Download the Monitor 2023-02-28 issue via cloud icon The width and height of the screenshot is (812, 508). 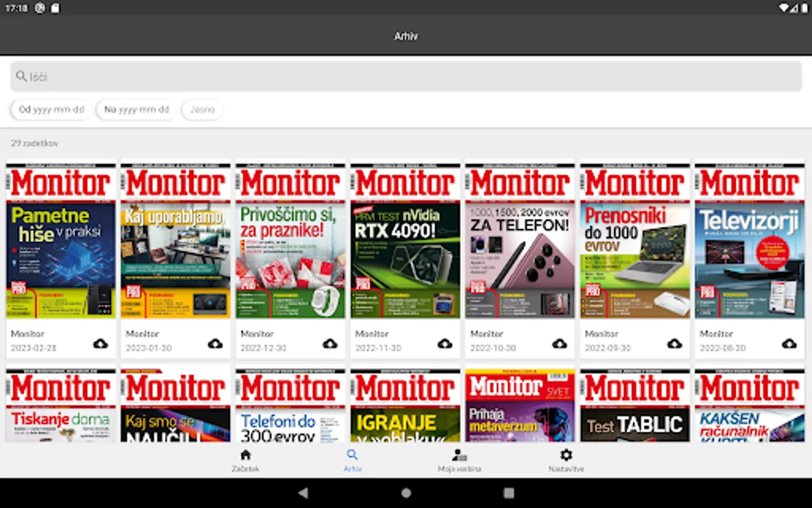tap(100, 344)
